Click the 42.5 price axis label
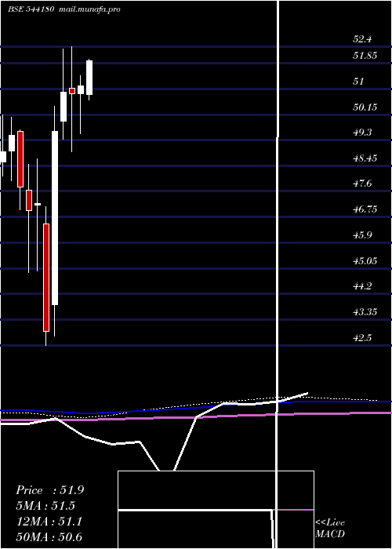The image size is (392, 549). tap(362, 338)
